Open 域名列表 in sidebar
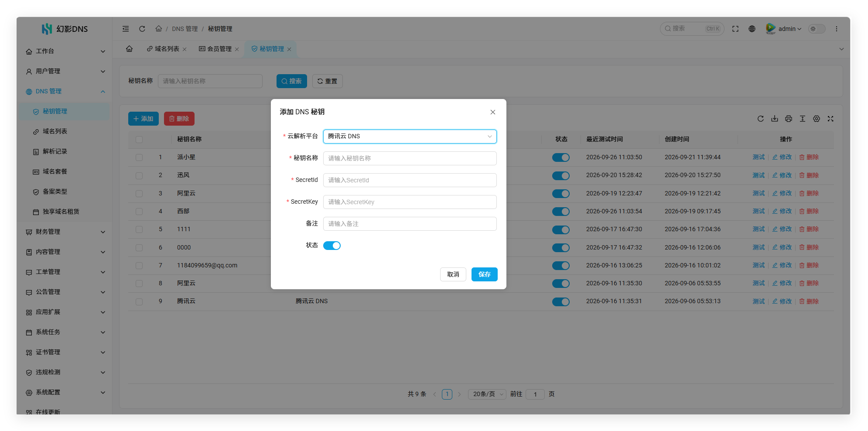The height and width of the screenshot is (431, 868). [x=65, y=131]
